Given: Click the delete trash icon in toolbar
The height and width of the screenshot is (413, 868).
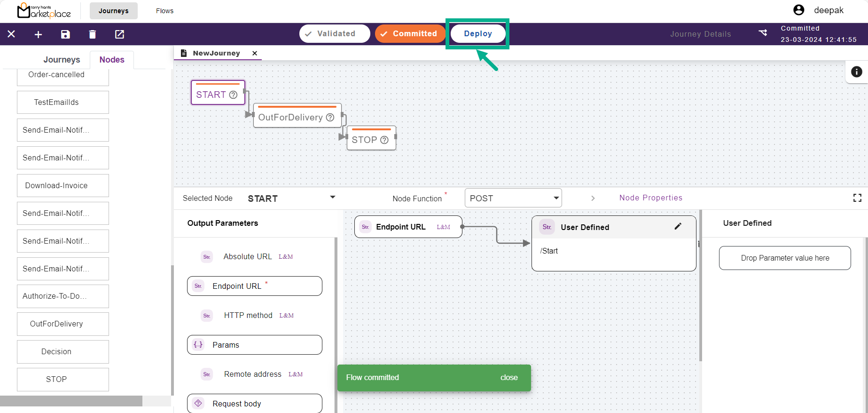Looking at the screenshot, I should tap(93, 34).
